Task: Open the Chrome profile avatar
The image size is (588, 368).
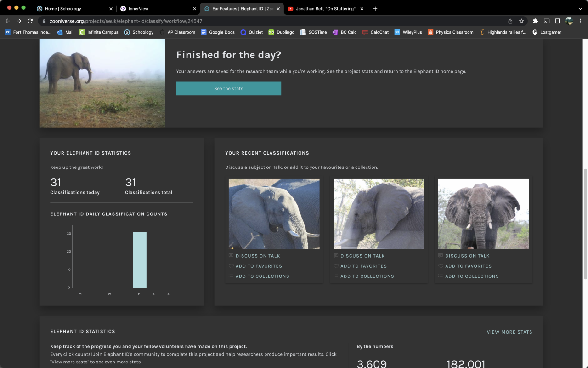Action: coord(569,21)
